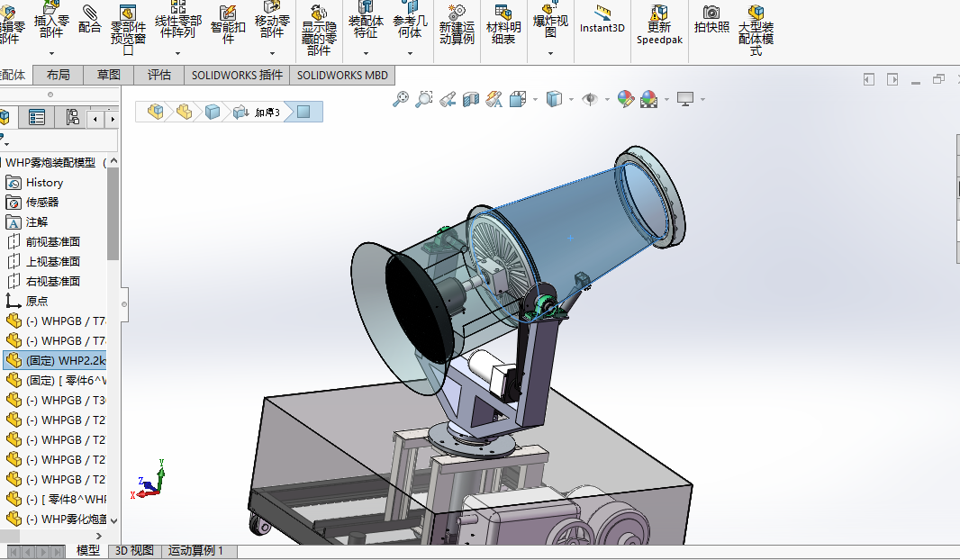
Task: Select (固定) WHP2.2k component in tree
Action: (55, 360)
